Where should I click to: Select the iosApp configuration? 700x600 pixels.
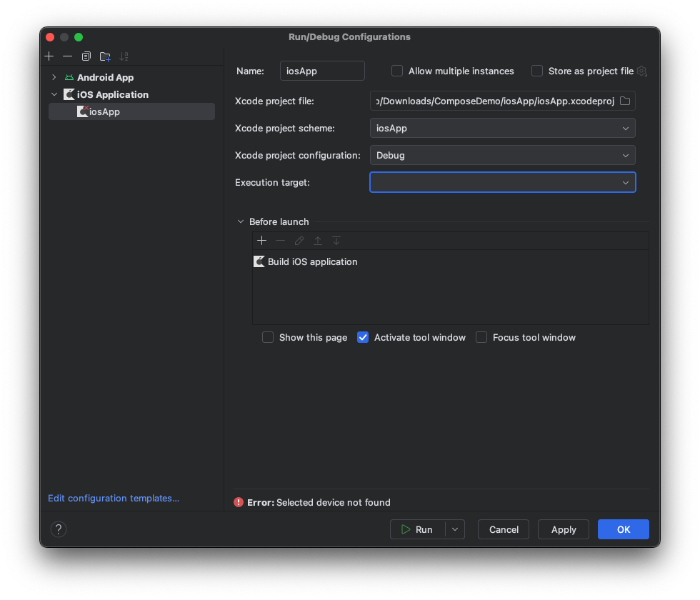(131, 111)
